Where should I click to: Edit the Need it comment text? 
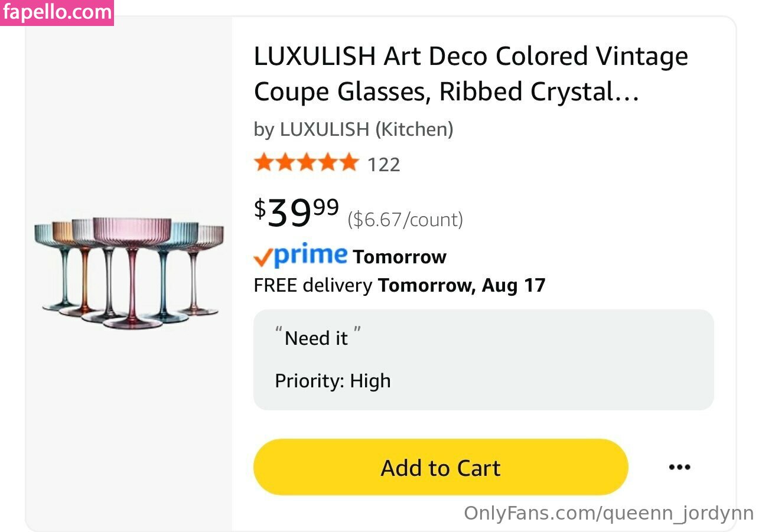point(316,338)
